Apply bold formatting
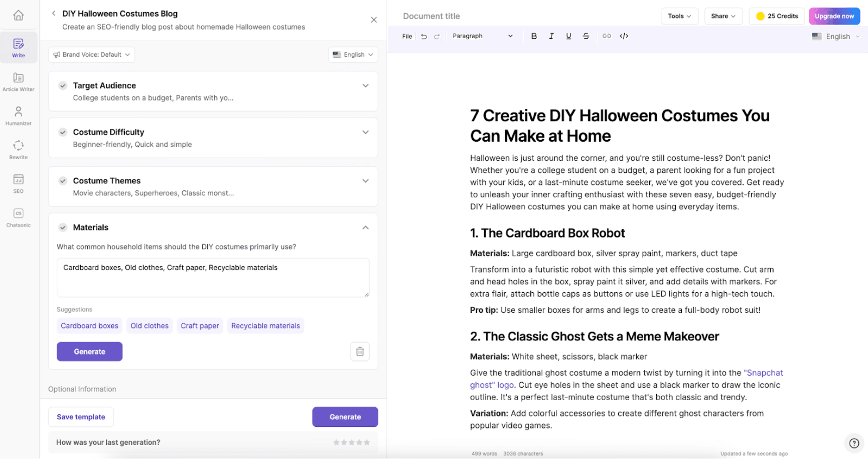868x459 pixels. tap(534, 36)
